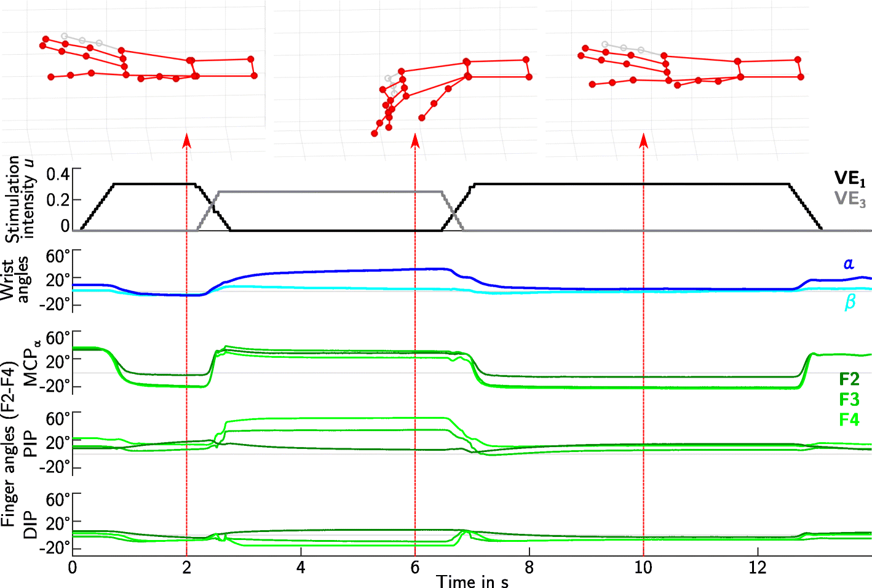Click the F3 finger legend entry

pyautogui.click(x=849, y=400)
